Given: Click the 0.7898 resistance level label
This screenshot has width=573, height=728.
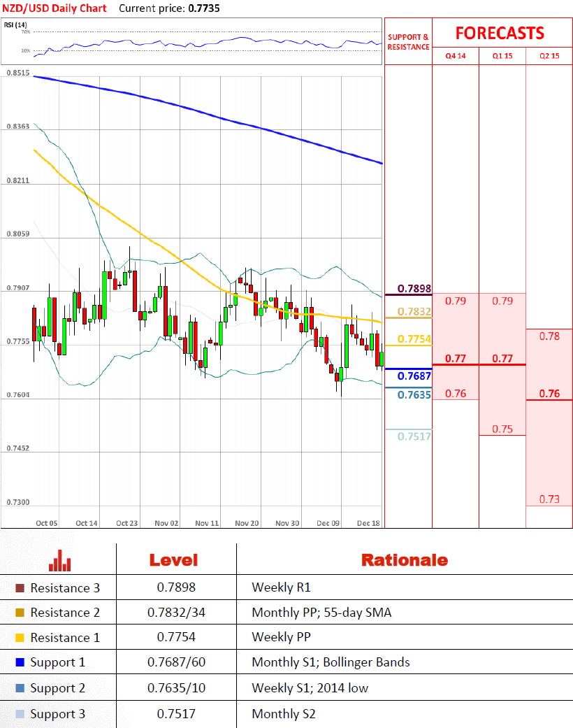Looking at the screenshot, I should point(414,288).
